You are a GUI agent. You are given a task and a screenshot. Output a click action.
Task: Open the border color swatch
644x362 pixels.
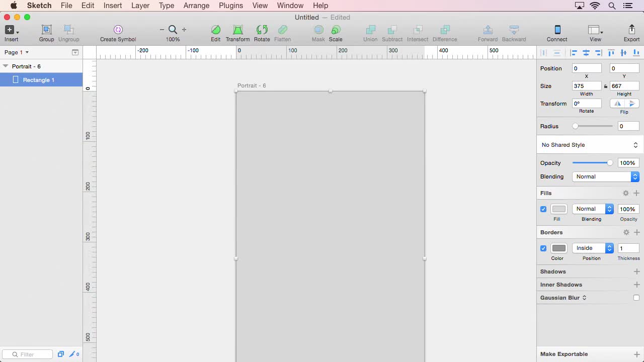coord(558,247)
